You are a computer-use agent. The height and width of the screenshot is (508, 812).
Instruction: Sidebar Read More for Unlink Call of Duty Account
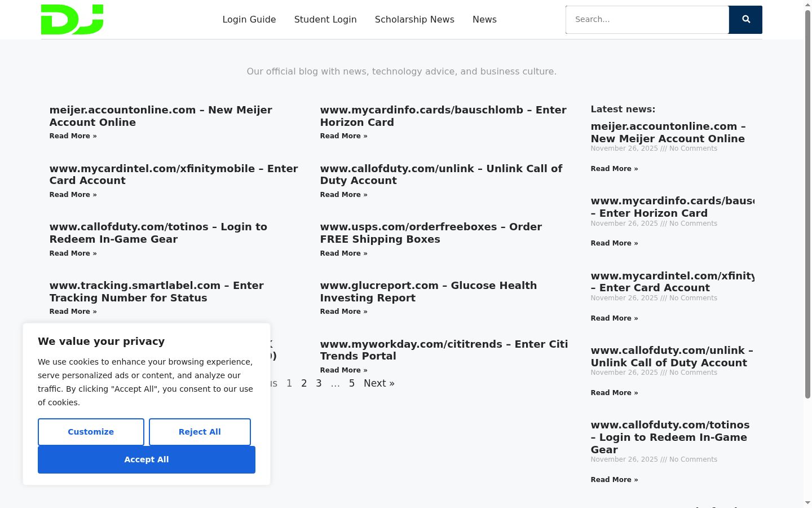615,393
